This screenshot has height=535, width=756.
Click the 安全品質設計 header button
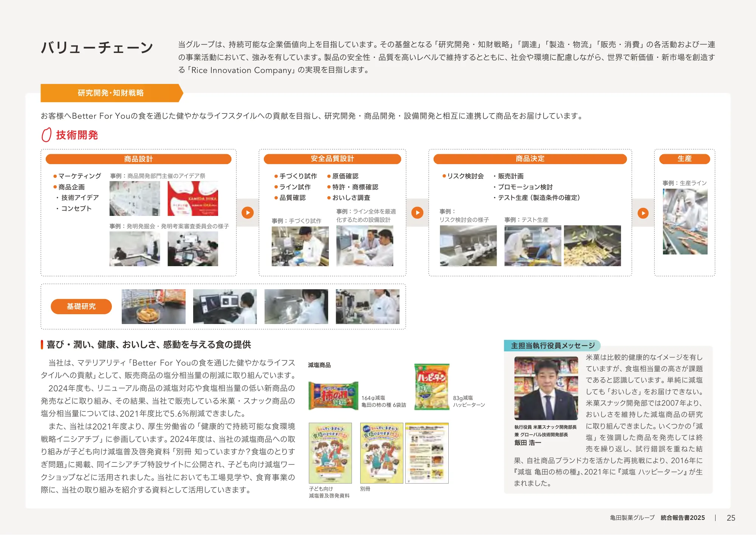(x=332, y=159)
